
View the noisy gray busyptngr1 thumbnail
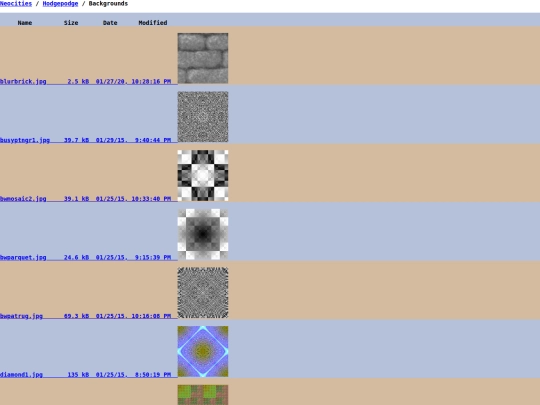203,117
